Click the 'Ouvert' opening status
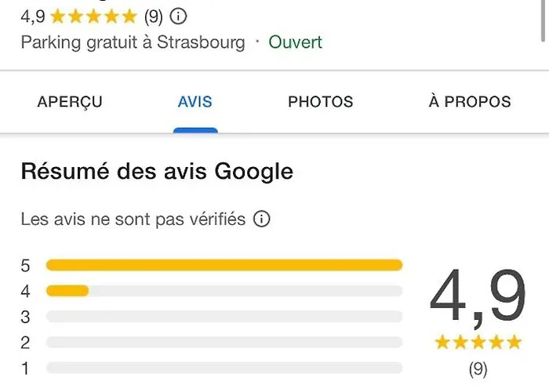The image size is (549, 392). [x=296, y=42]
